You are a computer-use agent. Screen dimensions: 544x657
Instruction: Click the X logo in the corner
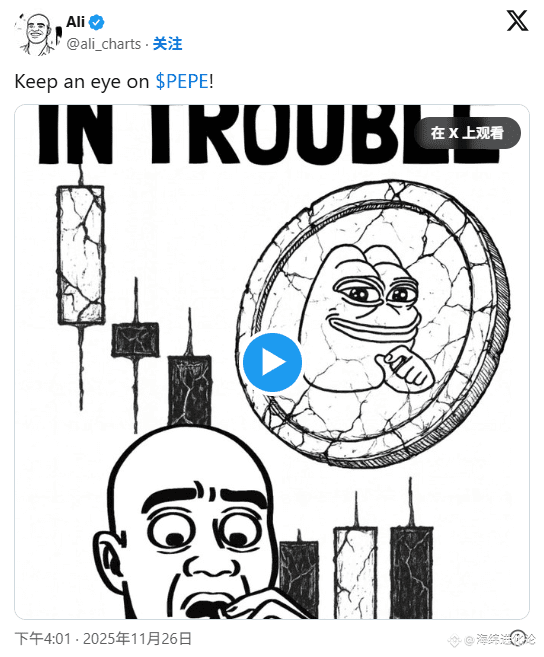tap(517, 21)
